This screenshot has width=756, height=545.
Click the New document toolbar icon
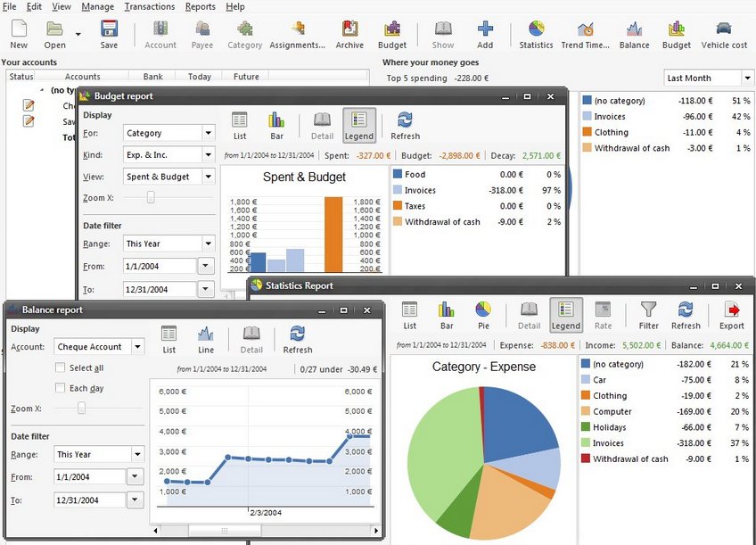[x=19, y=29]
